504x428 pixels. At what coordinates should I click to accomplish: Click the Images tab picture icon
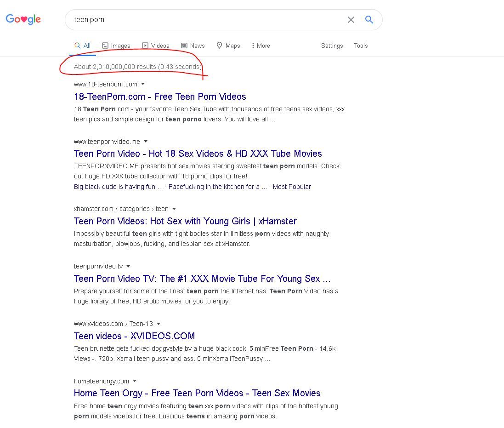pos(105,46)
